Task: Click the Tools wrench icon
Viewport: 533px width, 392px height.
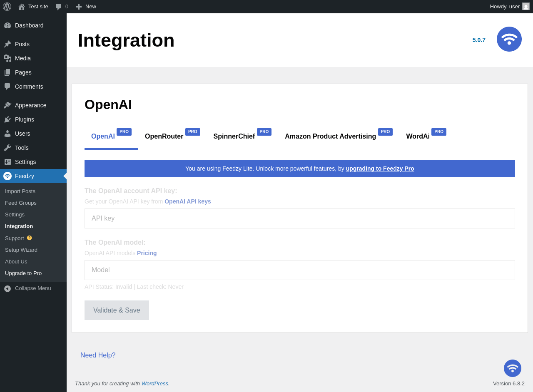Action: 7,148
